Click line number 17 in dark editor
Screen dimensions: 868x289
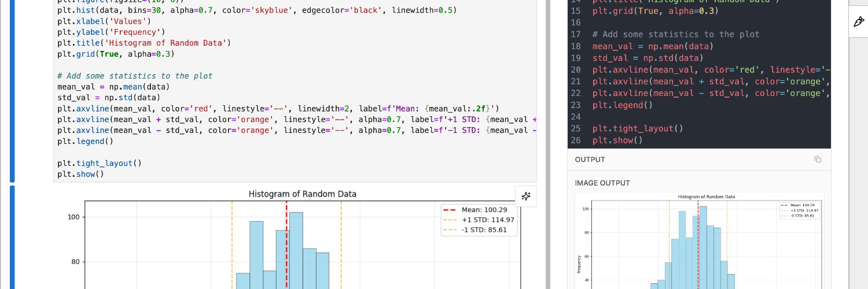point(575,35)
